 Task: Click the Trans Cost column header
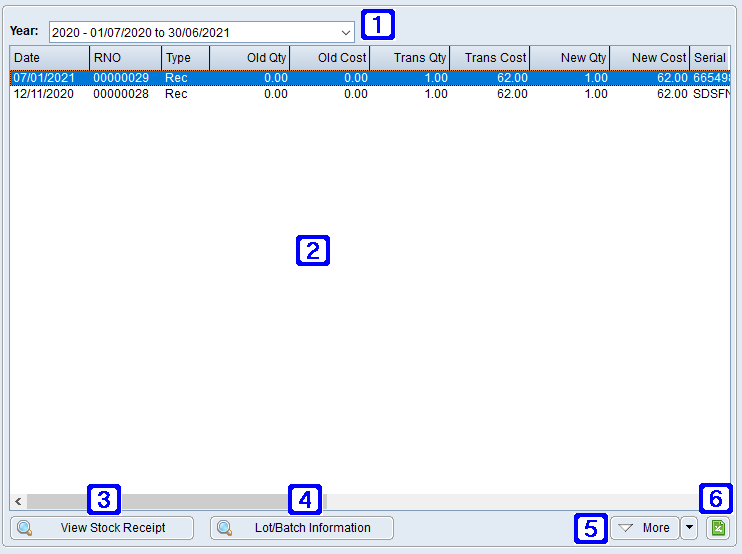(x=490, y=58)
